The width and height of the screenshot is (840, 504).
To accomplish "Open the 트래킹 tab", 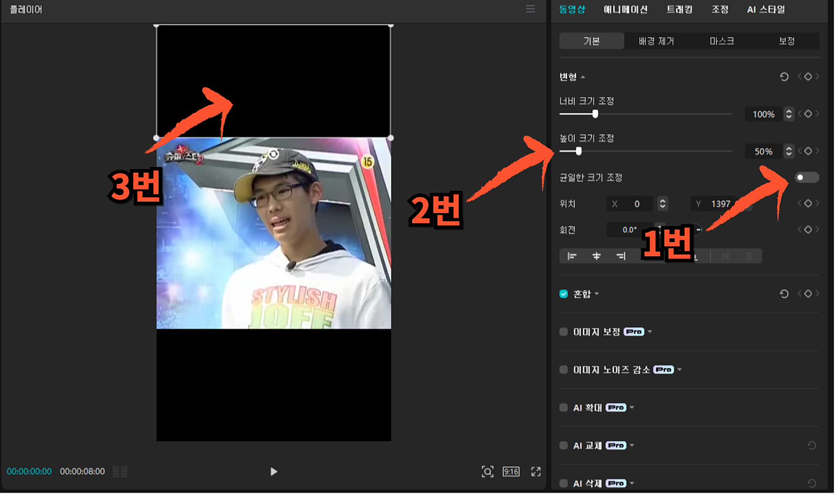I will (x=679, y=9).
